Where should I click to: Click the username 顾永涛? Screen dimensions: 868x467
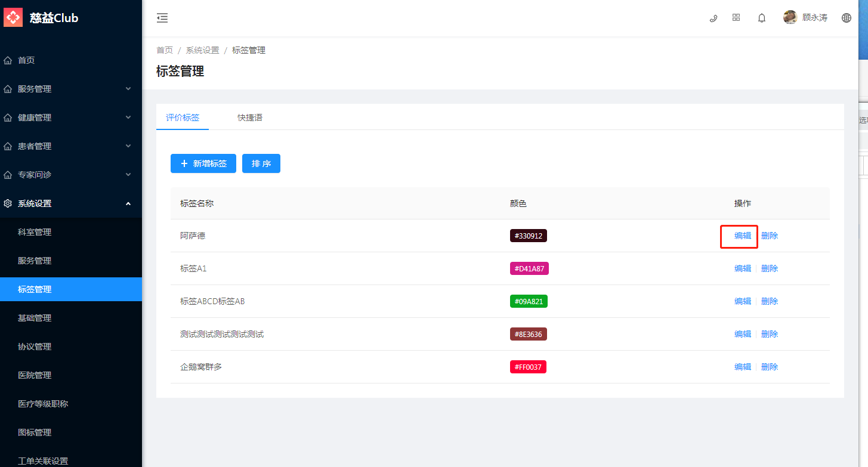815,18
